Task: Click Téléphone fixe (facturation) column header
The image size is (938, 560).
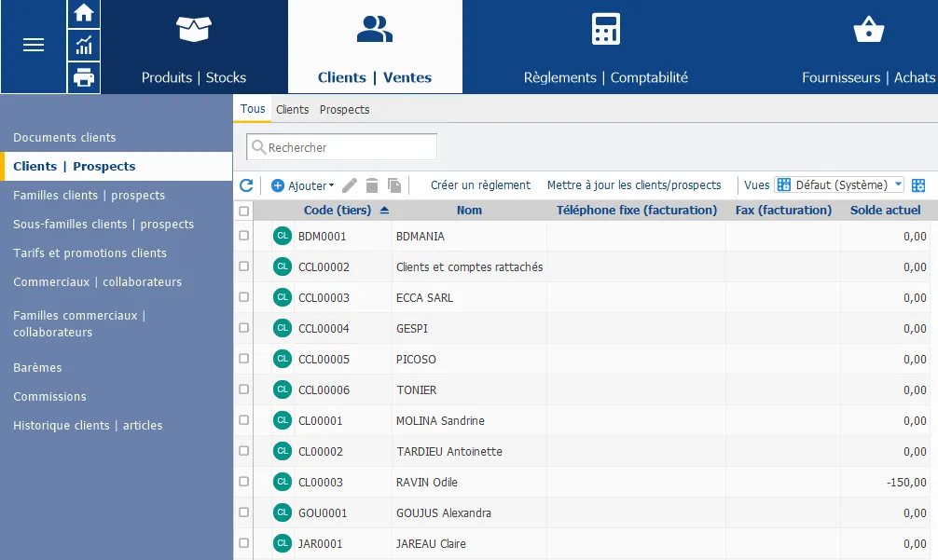Action: (637, 211)
